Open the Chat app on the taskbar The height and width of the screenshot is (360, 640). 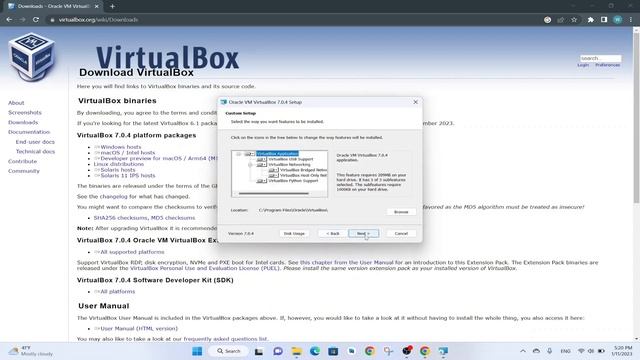pyautogui.click(x=278, y=351)
